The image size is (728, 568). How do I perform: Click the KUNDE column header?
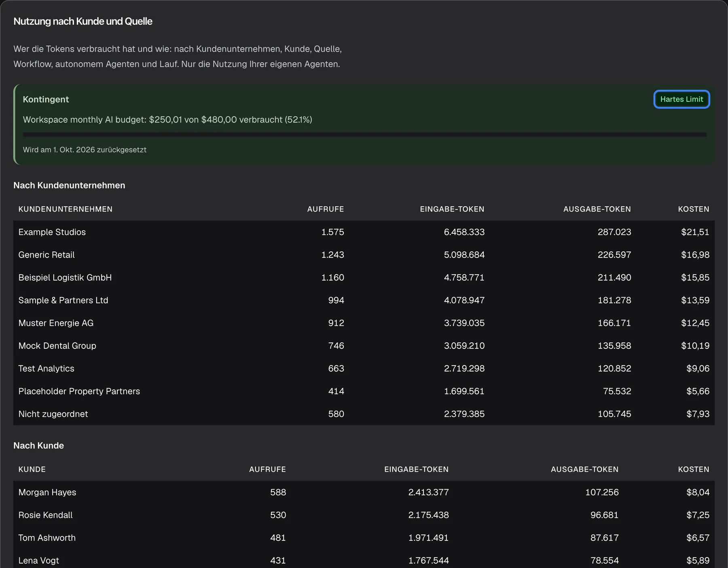32,469
